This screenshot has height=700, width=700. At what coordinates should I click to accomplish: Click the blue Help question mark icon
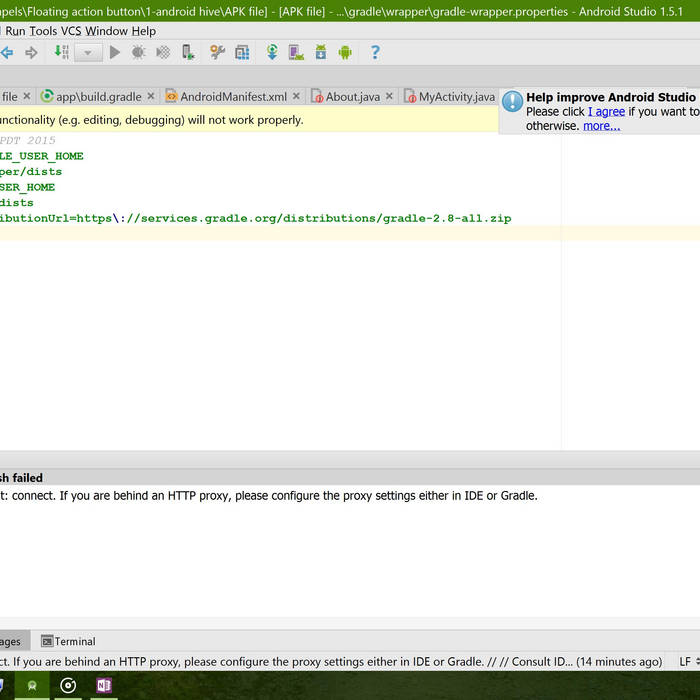pyautogui.click(x=375, y=53)
